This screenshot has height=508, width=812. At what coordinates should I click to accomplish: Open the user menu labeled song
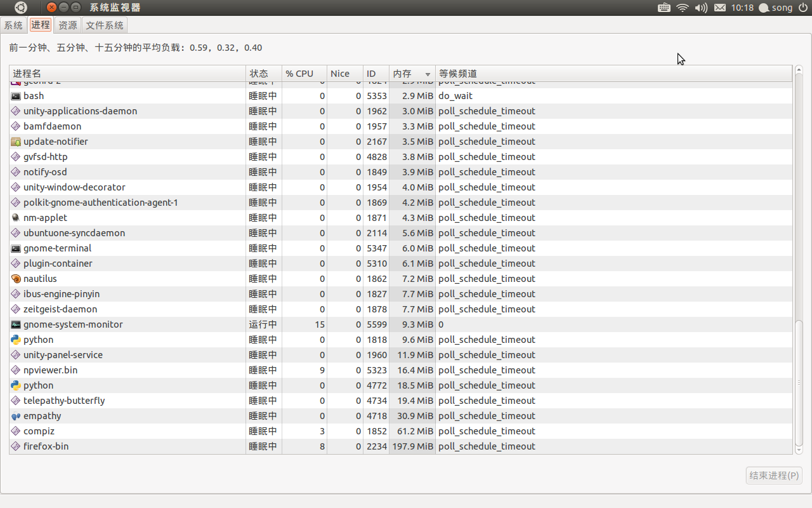(776, 8)
